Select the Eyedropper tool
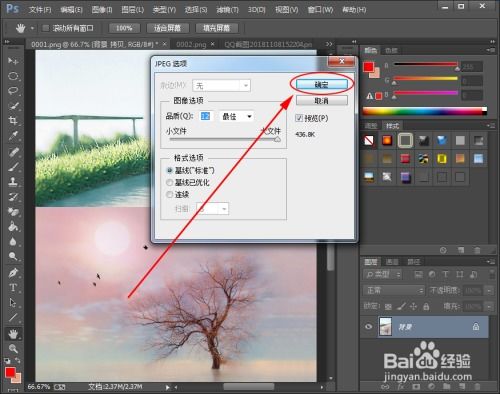500x394 pixels. coord(13,135)
